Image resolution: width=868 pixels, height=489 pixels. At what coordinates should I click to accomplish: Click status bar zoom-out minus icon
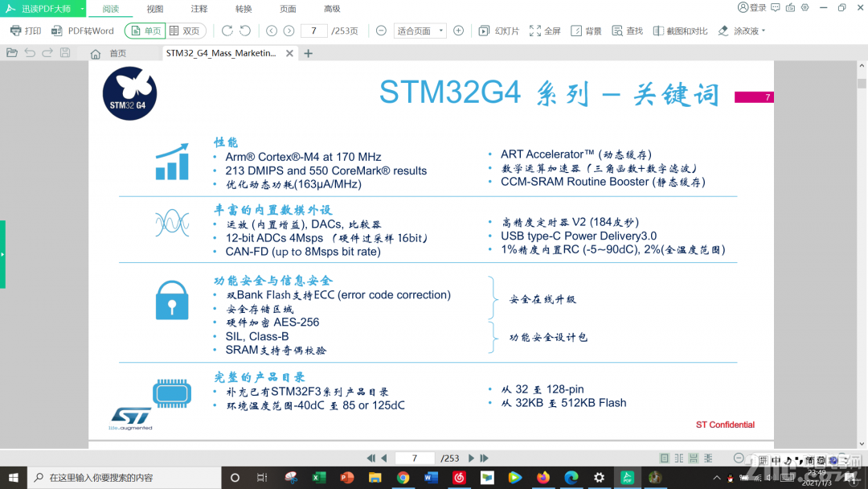coord(739,458)
